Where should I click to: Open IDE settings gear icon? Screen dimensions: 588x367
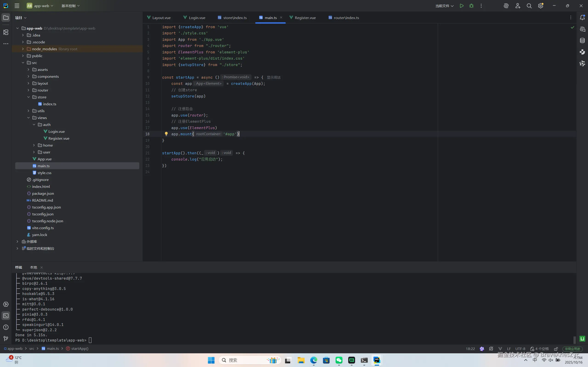[540, 6]
